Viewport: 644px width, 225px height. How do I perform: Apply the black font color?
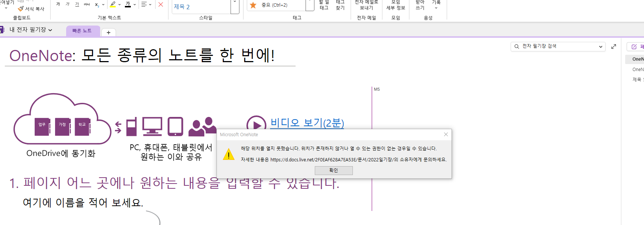(x=128, y=4)
